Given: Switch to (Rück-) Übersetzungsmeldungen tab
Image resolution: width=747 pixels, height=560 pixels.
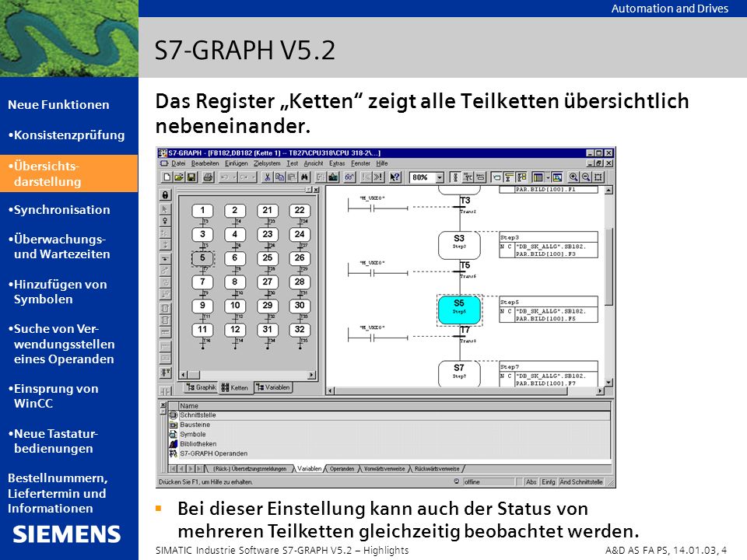Looking at the screenshot, I should 250,469.
